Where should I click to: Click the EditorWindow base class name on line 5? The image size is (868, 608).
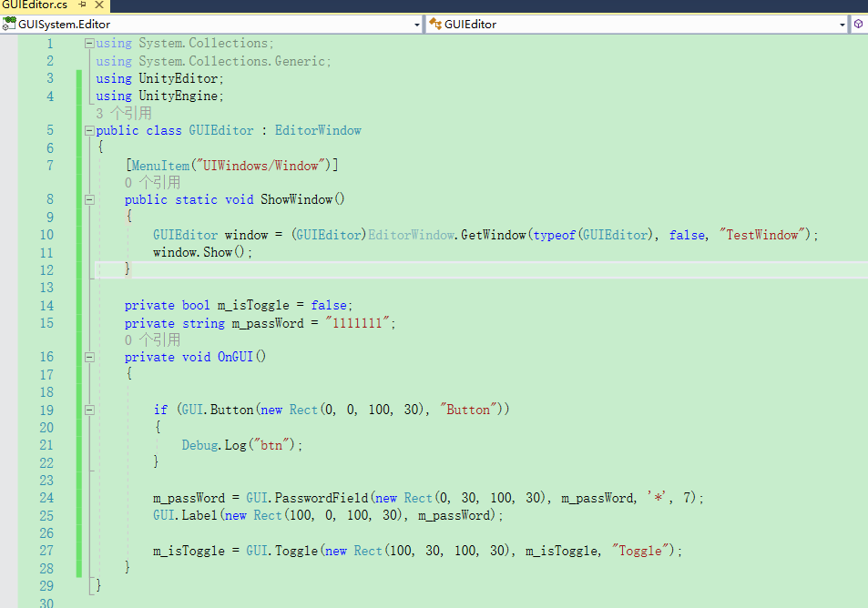318,130
